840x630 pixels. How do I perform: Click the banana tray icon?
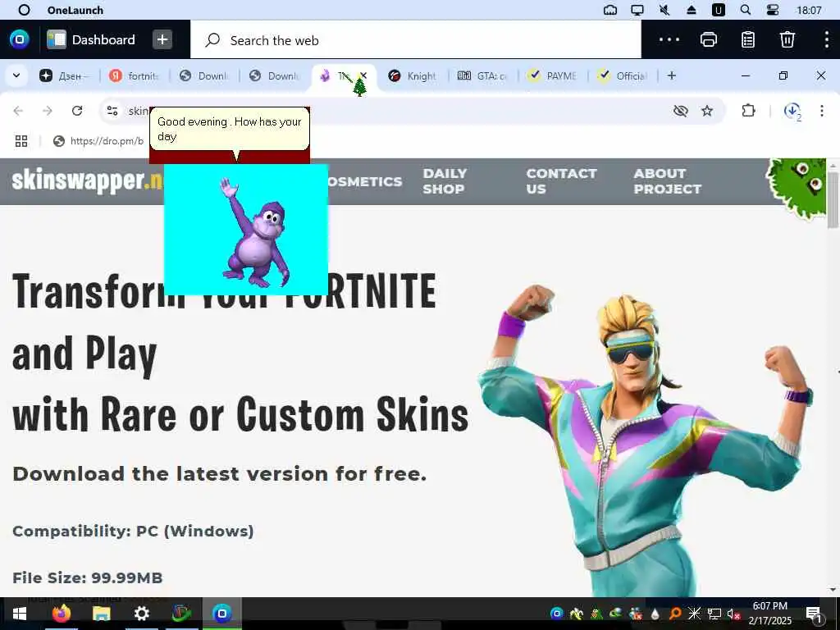[577, 614]
